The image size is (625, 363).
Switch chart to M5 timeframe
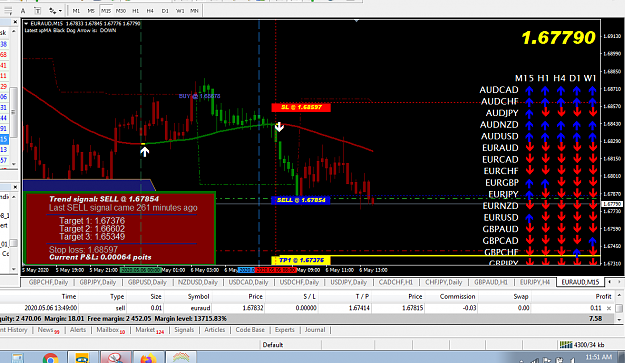[91, 11]
